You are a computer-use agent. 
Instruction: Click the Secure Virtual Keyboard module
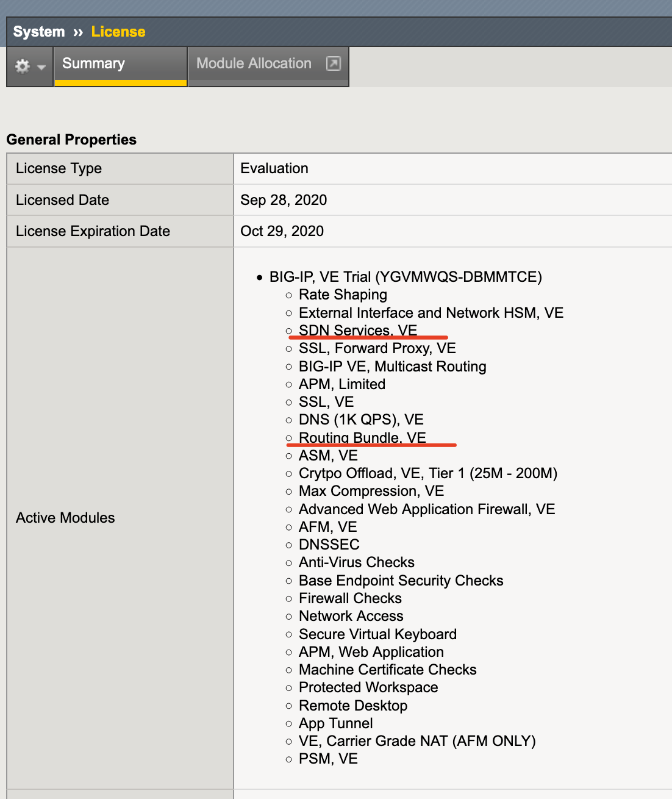click(377, 634)
